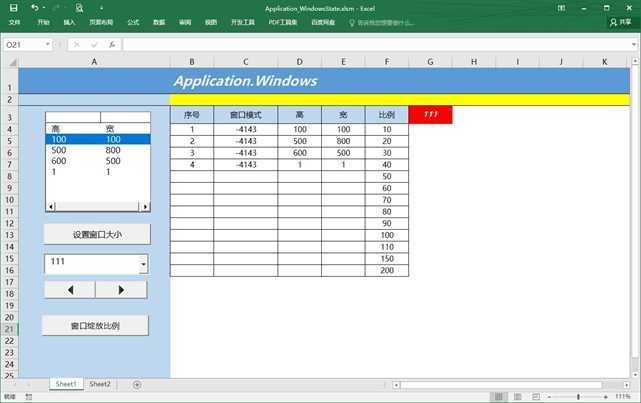Click the spin button left arrow
This screenshot has width=641, height=403.
tap(70, 290)
